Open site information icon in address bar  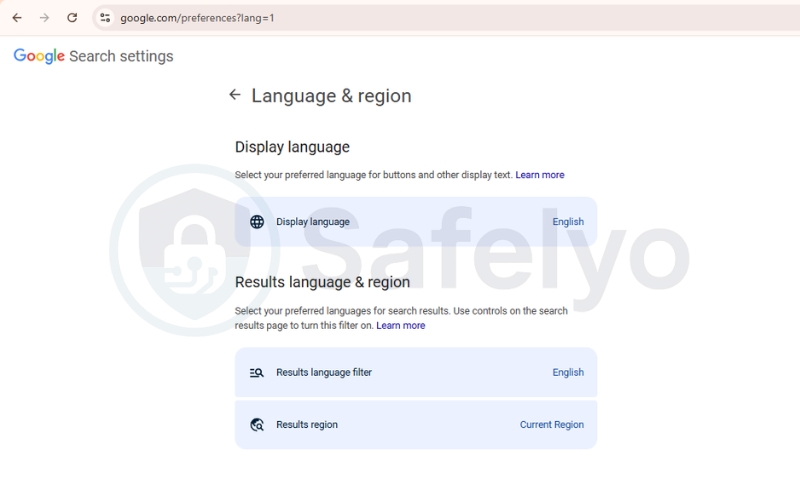(105, 18)
